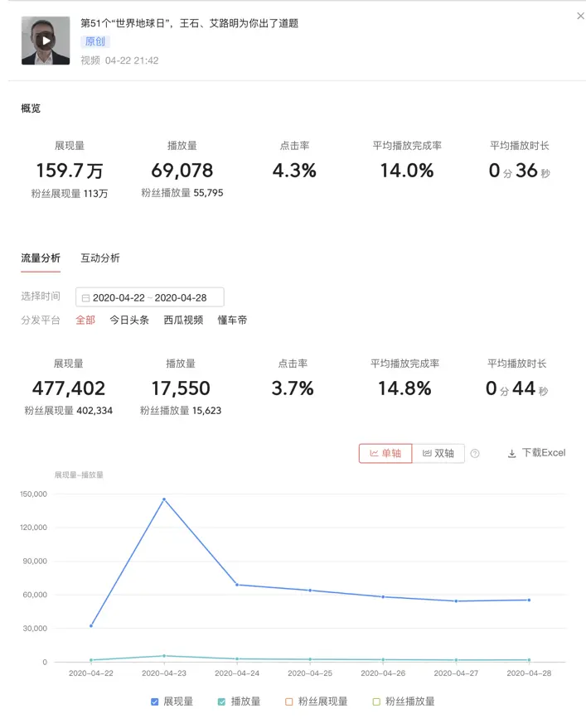The height and width of the screenshot is (728, 586).
Task: Click filtered completion rate 14.8%
Action: pyautogui.click(x=404, y=388)
